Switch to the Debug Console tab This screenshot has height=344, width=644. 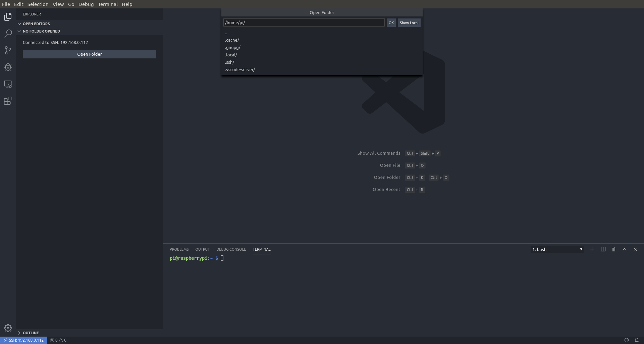[x=231, y=249]
